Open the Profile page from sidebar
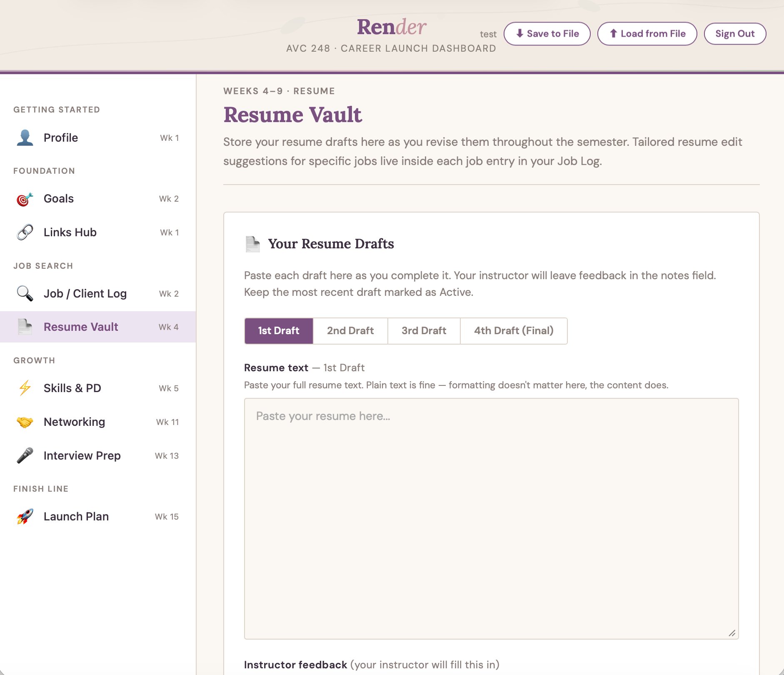The width and height of the screenshot is (784, 675). point(98,138)
